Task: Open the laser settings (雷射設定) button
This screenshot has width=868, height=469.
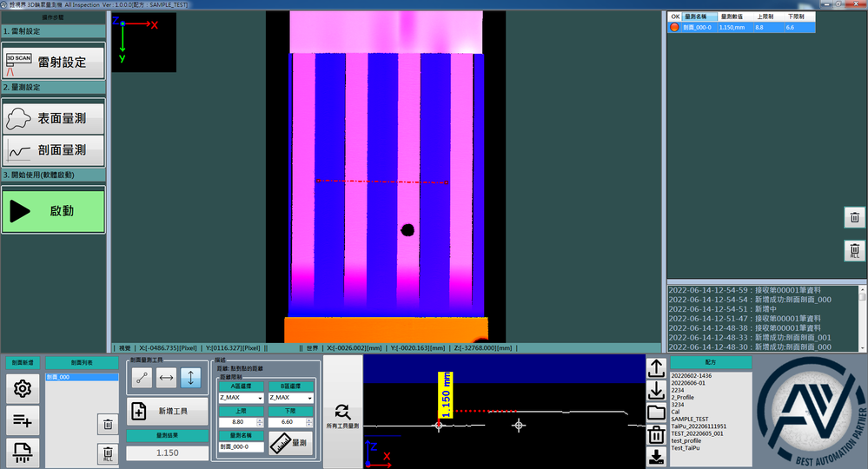Action: [53, 62]
